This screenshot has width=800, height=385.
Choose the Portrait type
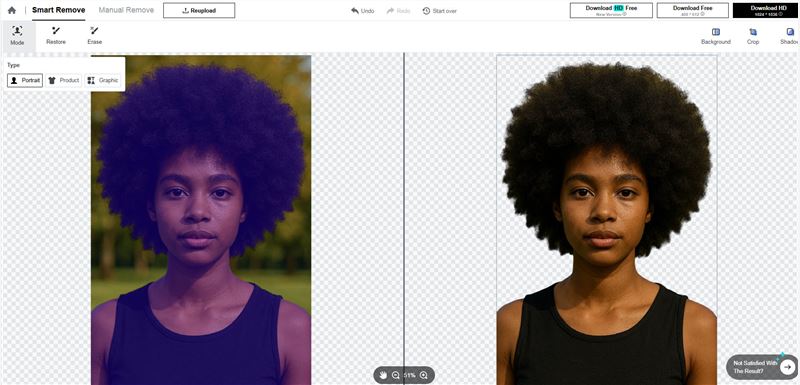pyautogui.click(x=25, y=81)
